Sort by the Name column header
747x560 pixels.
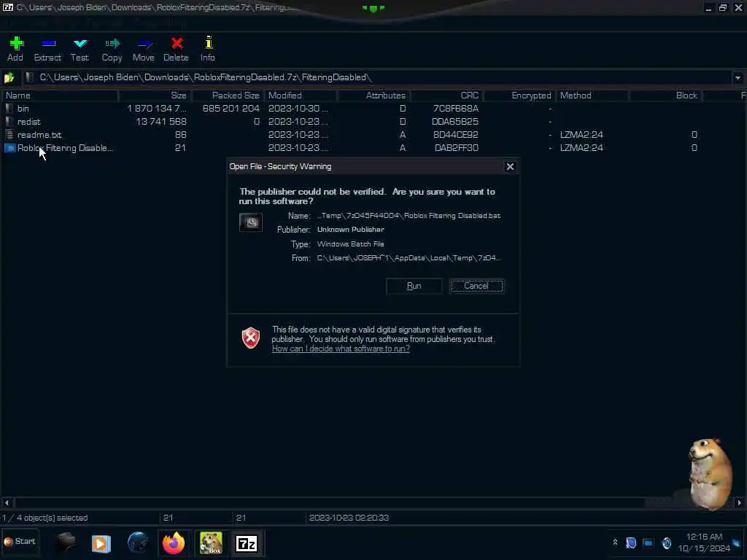tap(60, 96)
